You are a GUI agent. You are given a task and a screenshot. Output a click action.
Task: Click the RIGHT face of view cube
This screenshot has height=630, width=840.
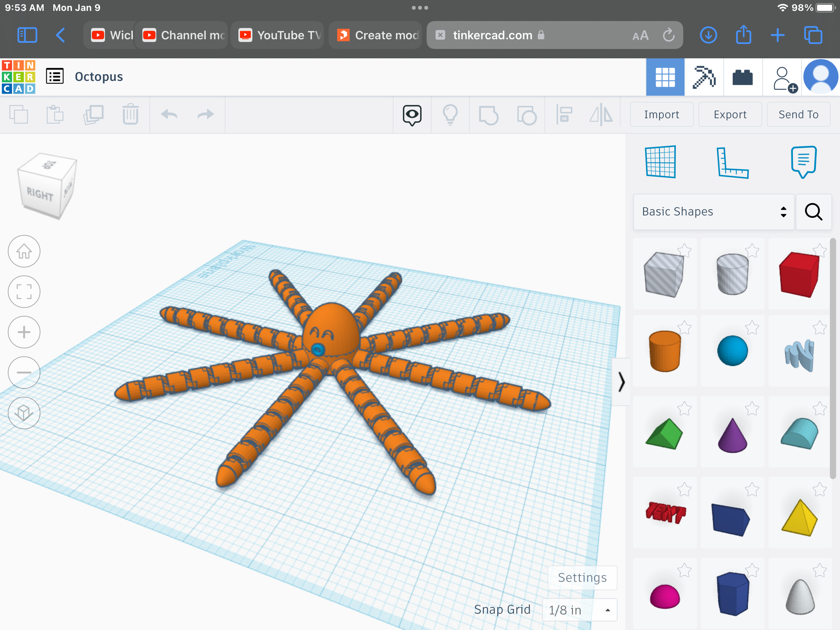pos(40,194)
